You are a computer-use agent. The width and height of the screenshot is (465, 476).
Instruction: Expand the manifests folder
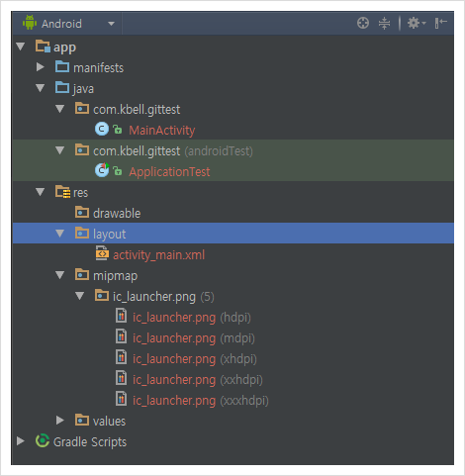[41, 67]
